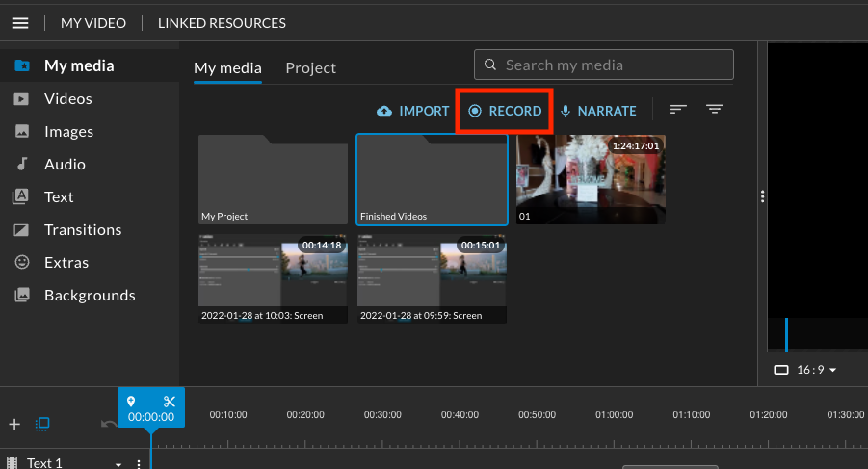Add a marker at the playhead
This screenshot has width=868, height=469.
coord(131,401)
